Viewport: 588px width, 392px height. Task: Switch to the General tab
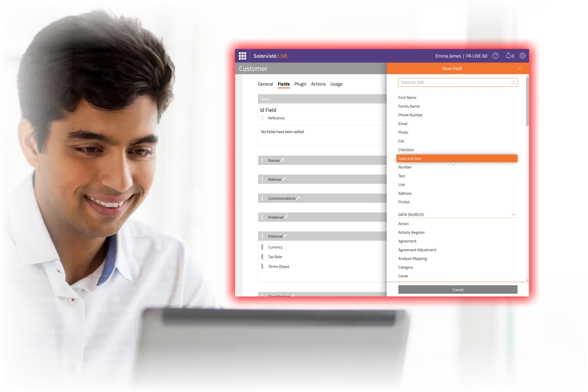265,83
